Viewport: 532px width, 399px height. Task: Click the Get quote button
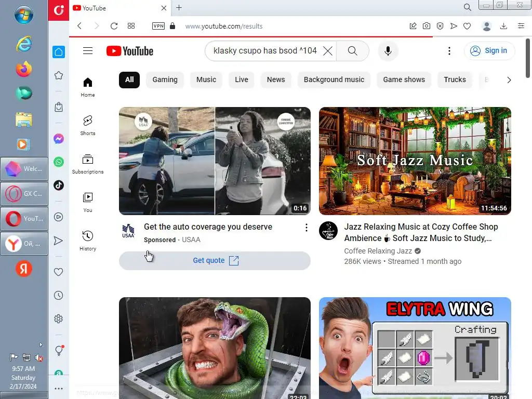(x=215, y=261)
